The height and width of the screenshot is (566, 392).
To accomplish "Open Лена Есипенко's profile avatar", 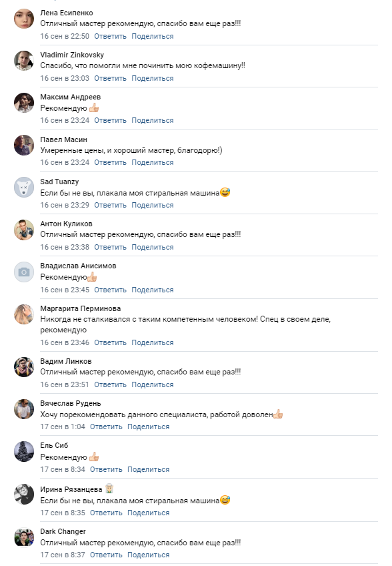I will coord(24,19).
